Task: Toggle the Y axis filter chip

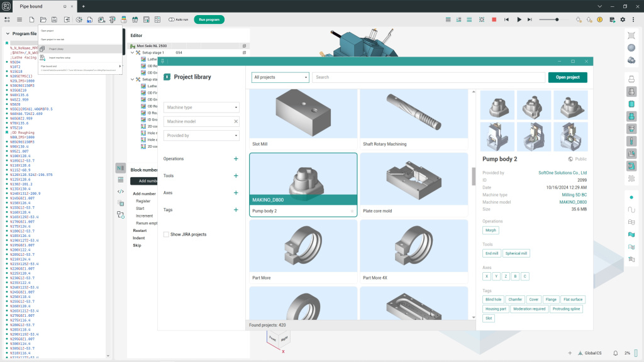Action: pyautogui.click(x=497, y=277)
